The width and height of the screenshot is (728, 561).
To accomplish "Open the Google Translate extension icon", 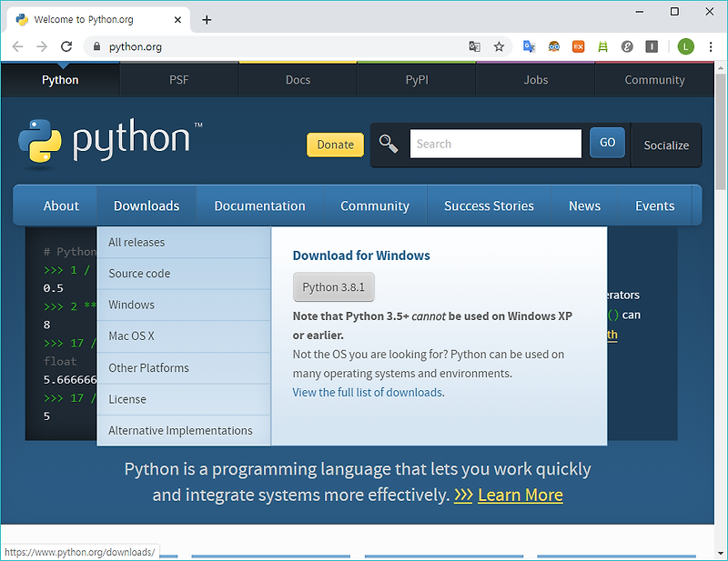I will click(529, 46).
